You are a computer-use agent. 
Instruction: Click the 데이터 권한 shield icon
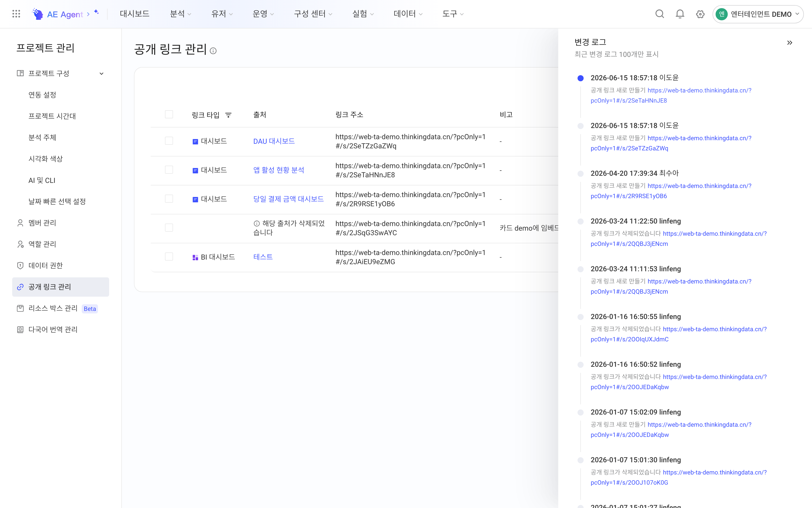(20, 265)
